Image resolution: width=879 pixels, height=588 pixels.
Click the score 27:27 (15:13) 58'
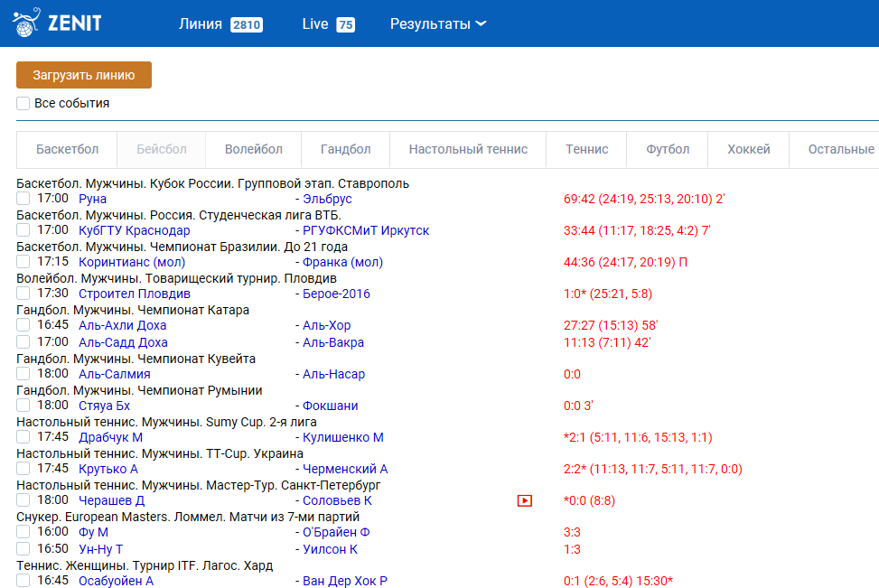point(611,326)
